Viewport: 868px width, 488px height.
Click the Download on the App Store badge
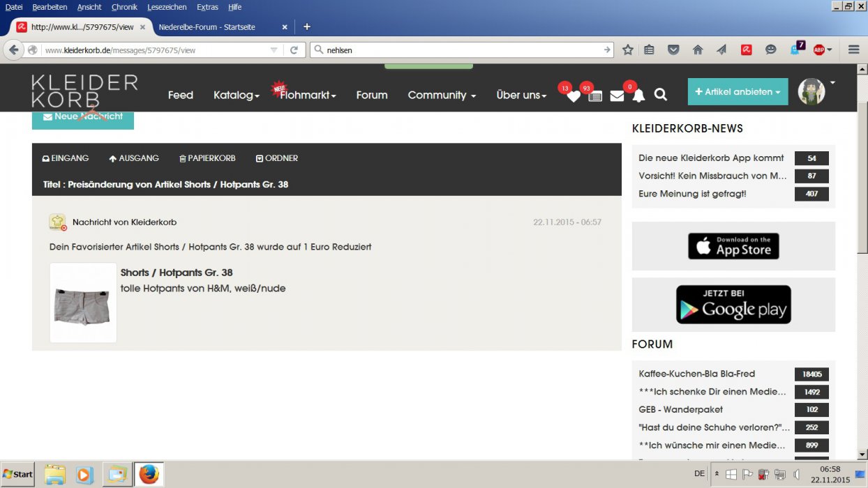733,246
